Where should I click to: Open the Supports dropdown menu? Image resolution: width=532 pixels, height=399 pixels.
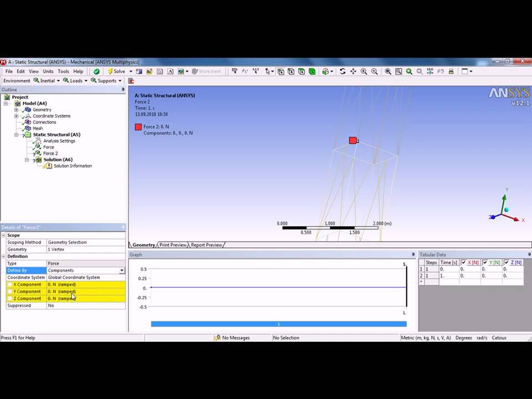pyautogui.click(x=106, y=81)
